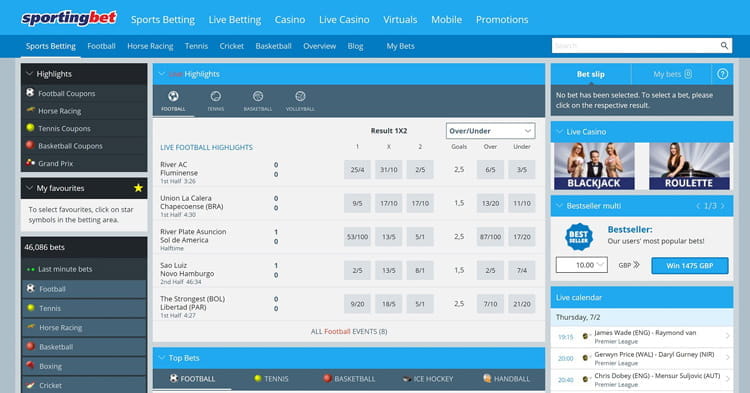Open the ALL Football EVENTS link

[349, 331]
